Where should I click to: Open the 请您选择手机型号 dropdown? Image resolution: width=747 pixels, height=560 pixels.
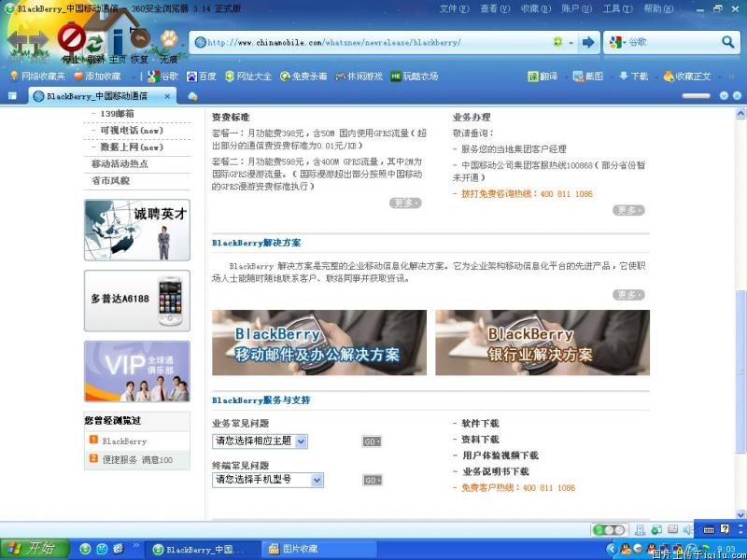[268, 480]
